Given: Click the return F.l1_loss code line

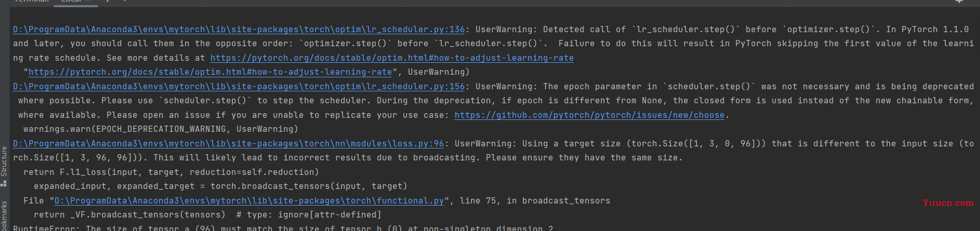Looking at the screenshot, I should tap(171, 172).
